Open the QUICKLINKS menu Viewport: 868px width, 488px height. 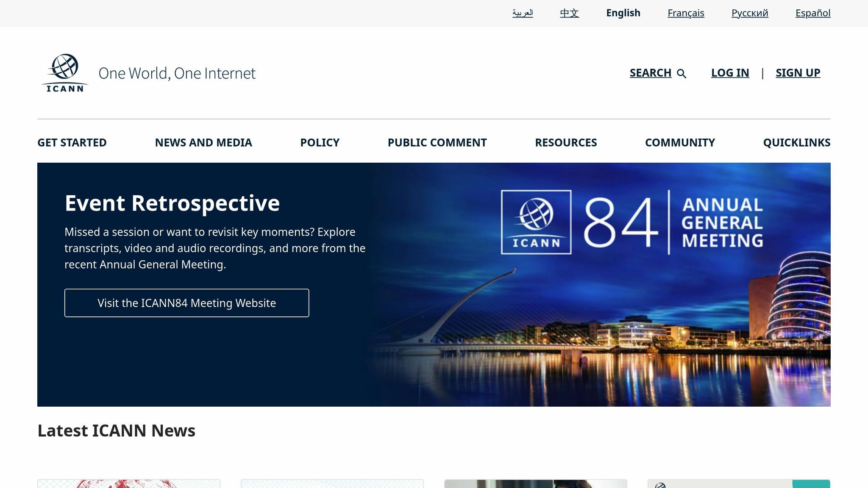[x=796, y=142]
